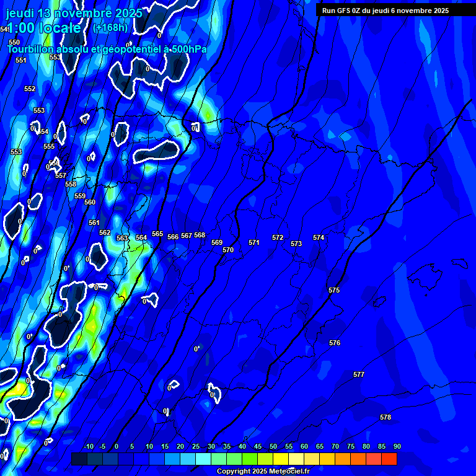Click the 1:00 locale time label

coord(43,28)
